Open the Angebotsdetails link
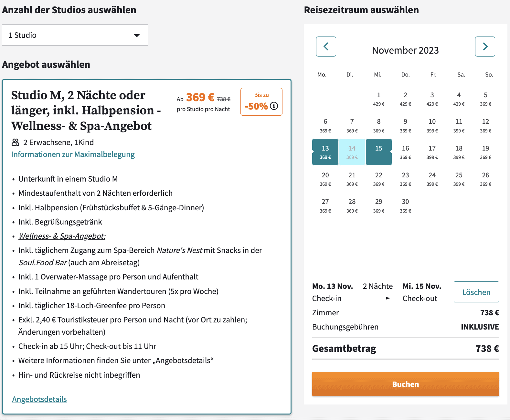This screenshot has height=420, width=510. (x=39, y=399)
